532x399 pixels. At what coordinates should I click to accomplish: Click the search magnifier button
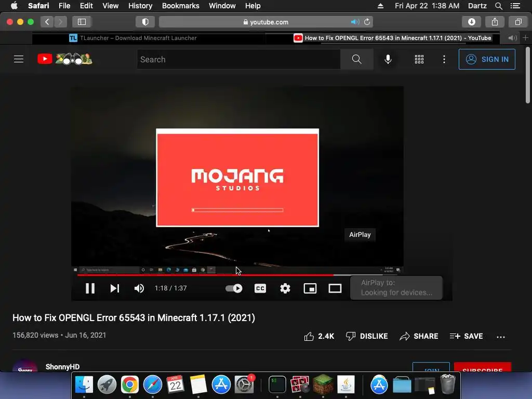(x=356, y=59)
